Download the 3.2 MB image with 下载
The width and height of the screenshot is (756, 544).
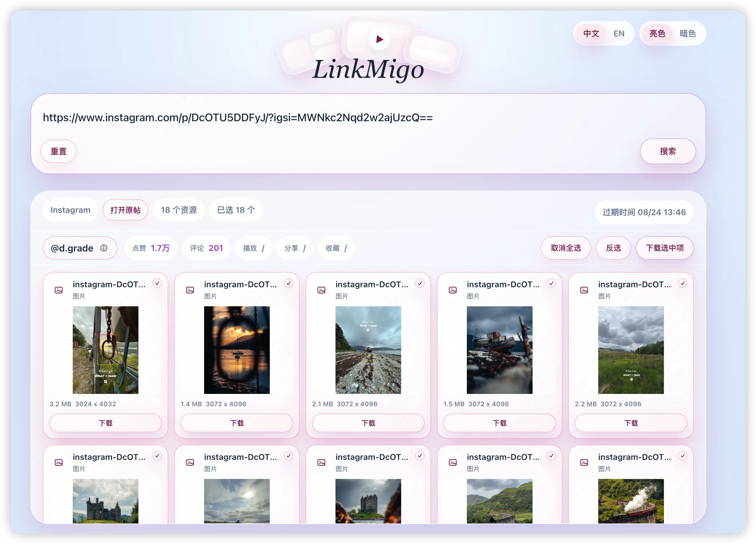point(105,423)
